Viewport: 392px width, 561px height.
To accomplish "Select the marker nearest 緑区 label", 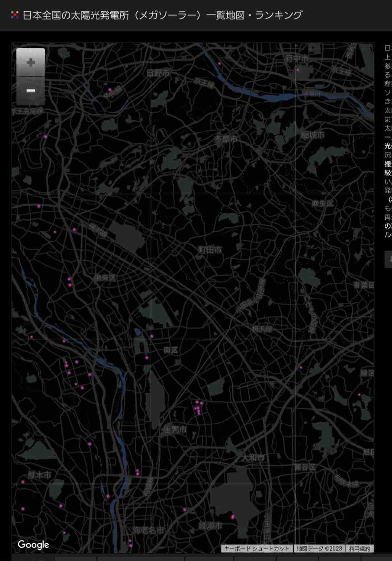I will click(359, 394).
